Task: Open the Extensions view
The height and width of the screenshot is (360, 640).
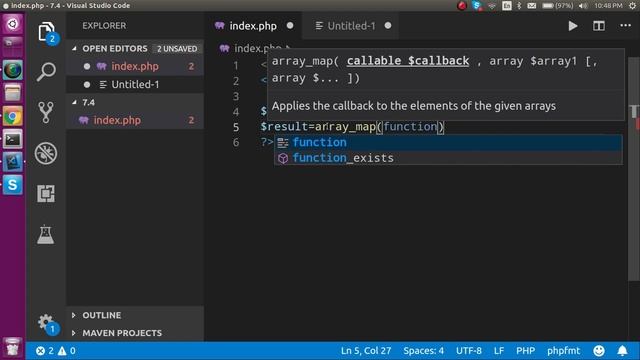Action: (x=46, y=193)
